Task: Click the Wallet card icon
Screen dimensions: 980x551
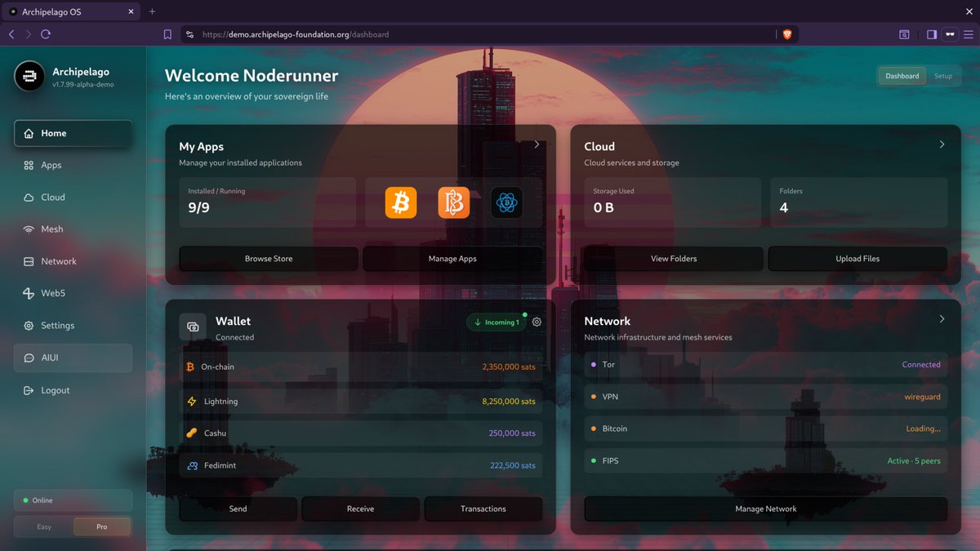Action: tap(193, 327)
